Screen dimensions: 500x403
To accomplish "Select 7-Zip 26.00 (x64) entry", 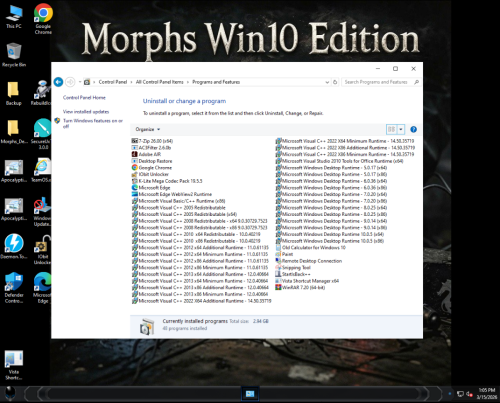I will tap(152, 141).
